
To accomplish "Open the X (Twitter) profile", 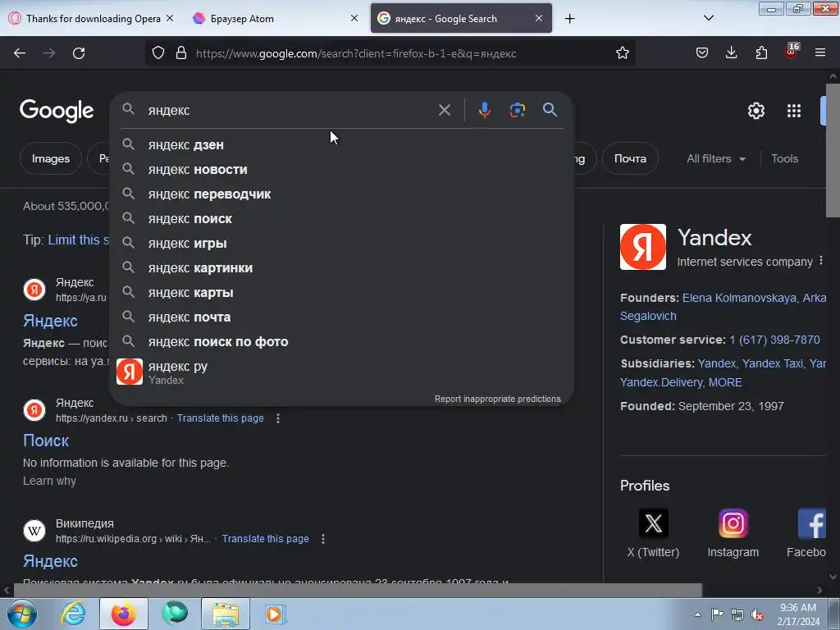I will coord(653,533).
